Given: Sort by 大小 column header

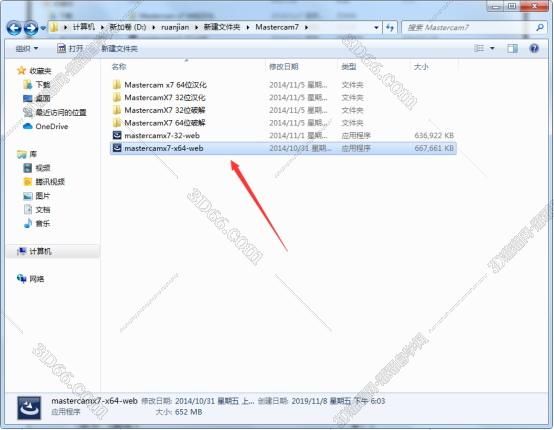Looking at the screenshot, I should [x=421, y=66].
